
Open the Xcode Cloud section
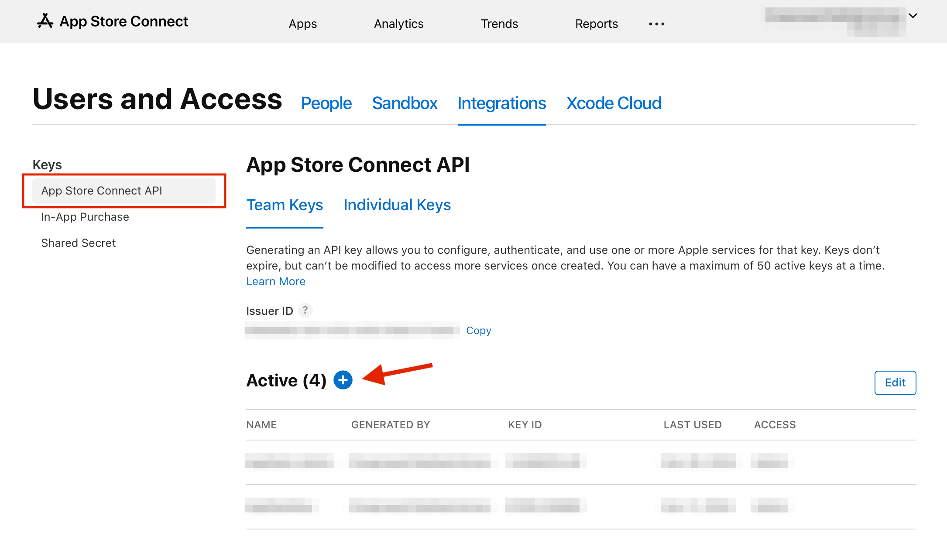(x=614, y=103)
